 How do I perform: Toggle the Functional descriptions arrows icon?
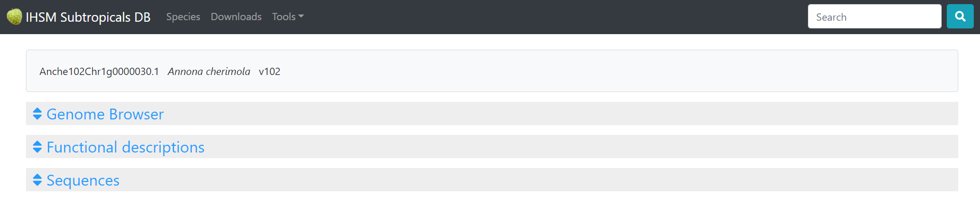tap(37, 147)
